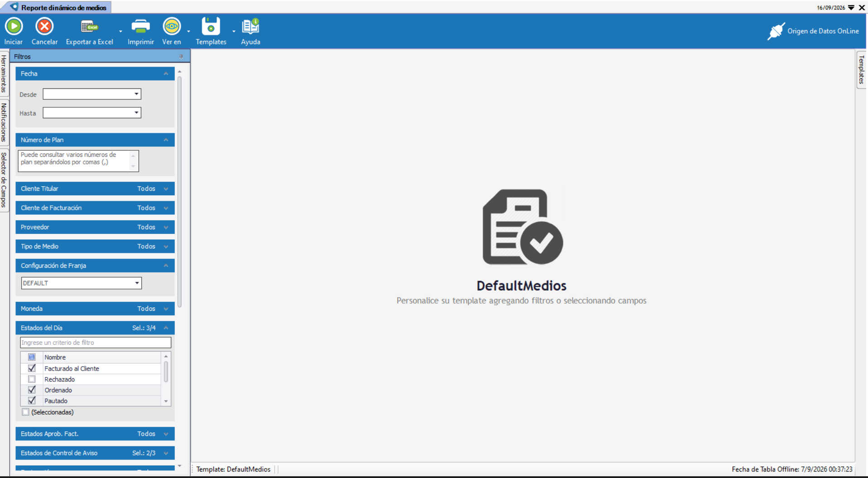
Task: Enable the (Seleccionadas) checkbox
Action: [26, 412]
